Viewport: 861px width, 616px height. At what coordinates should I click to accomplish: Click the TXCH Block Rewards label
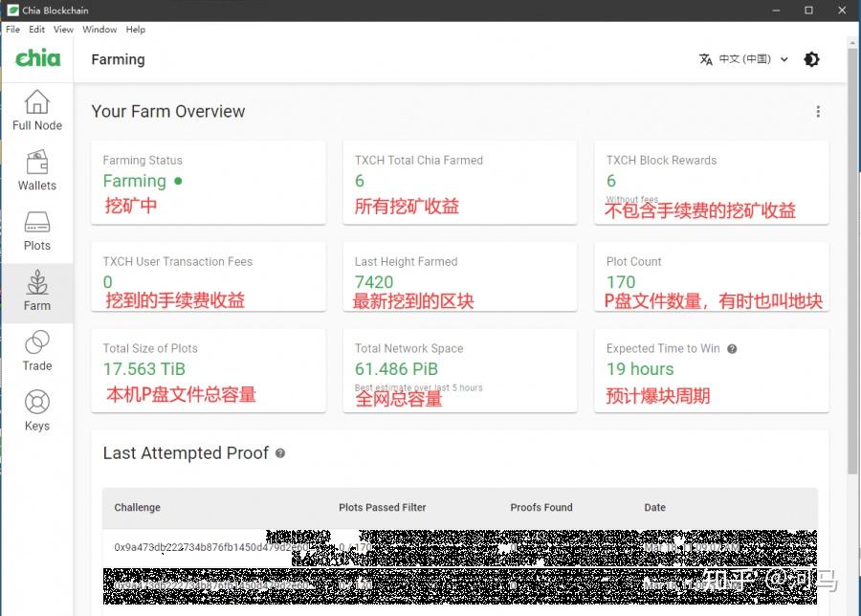[x=662, y=161]
